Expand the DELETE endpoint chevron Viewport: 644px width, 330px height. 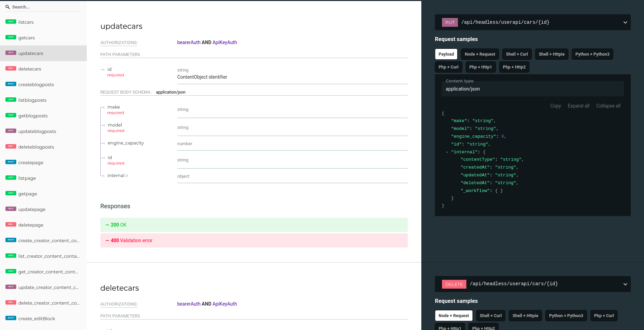(x=625, y=284)
